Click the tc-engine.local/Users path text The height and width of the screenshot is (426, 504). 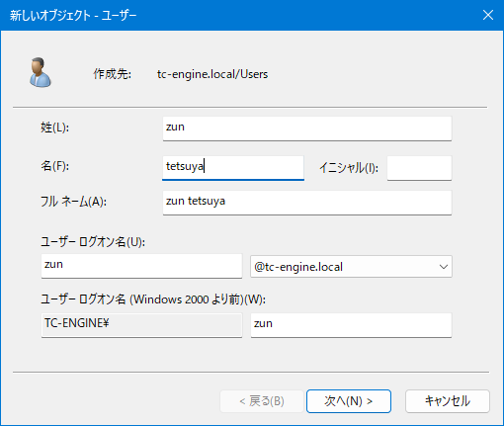point(212,74)
